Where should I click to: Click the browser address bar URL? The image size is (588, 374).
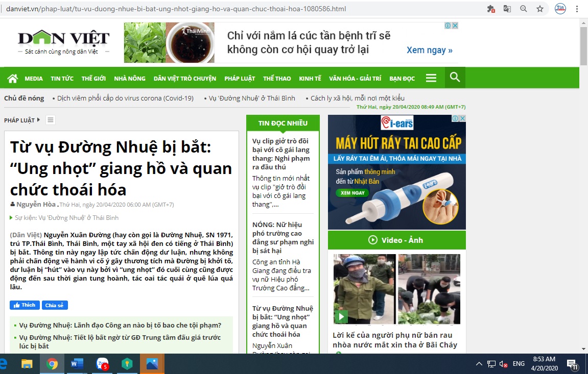(x=176, y=9)
